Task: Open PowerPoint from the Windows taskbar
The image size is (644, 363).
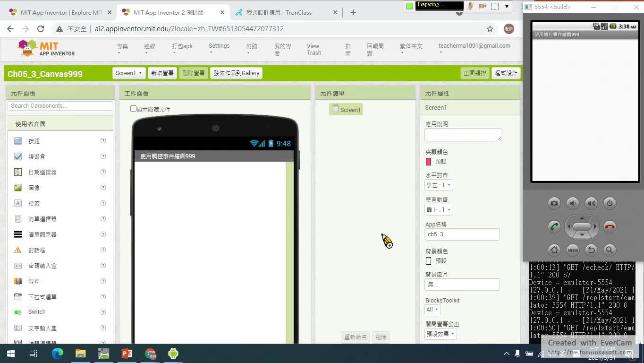Action: [127, 354]
